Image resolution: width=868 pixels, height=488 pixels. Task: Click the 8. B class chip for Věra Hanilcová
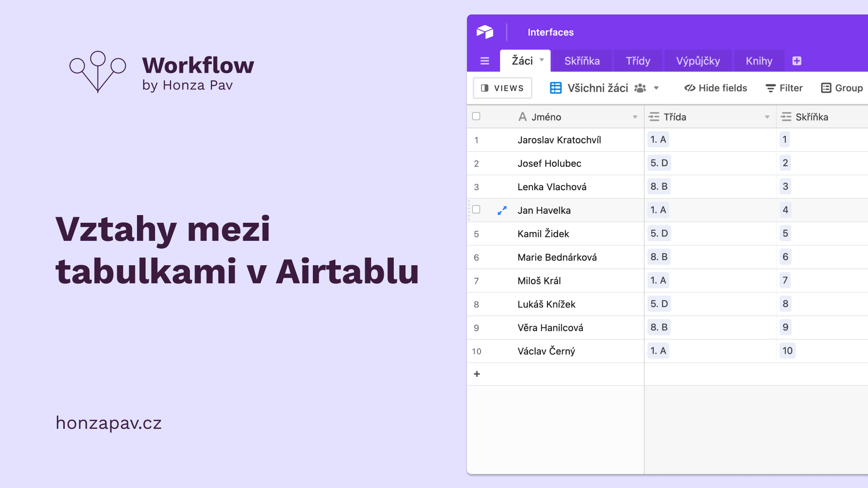[x=659, y=328]
